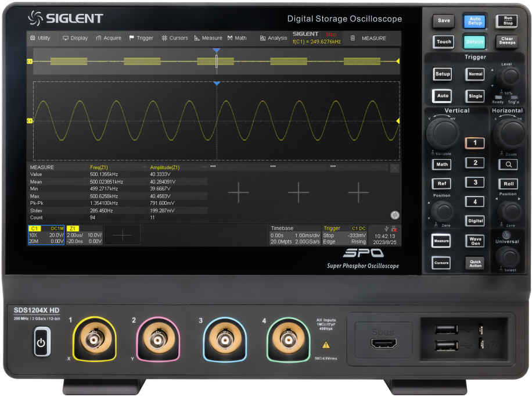Image resolution: width=532 pixels, height=397 pixels.
Task: Tap the measurement reset circular icon
Action: tap(394, 215)
